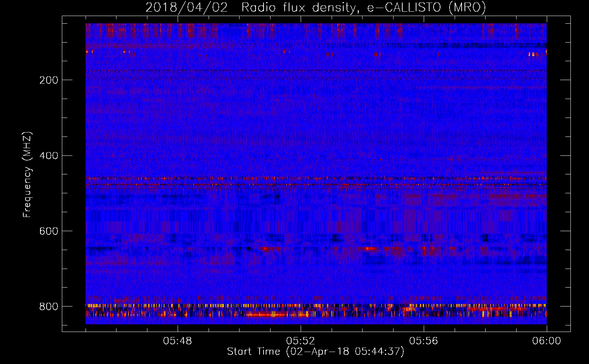Click the '200' frequency tick label

click(x=49, y=80)
